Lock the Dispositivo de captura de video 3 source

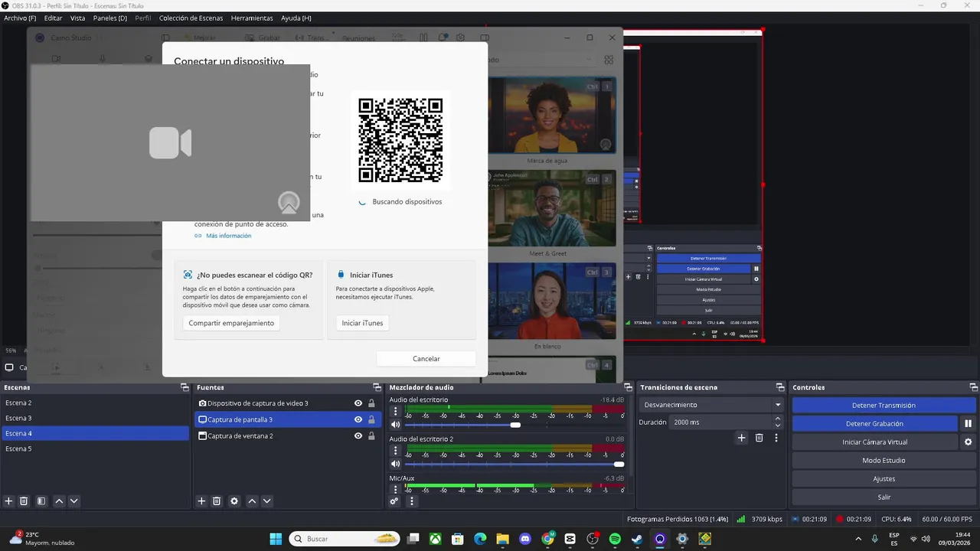click(371, 403)
